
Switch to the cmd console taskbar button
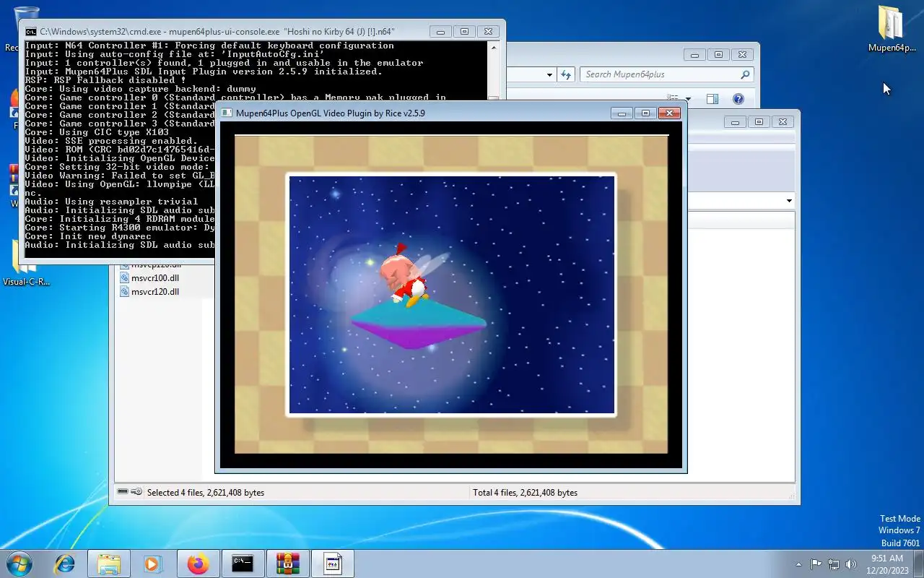[x=243, y=564]
